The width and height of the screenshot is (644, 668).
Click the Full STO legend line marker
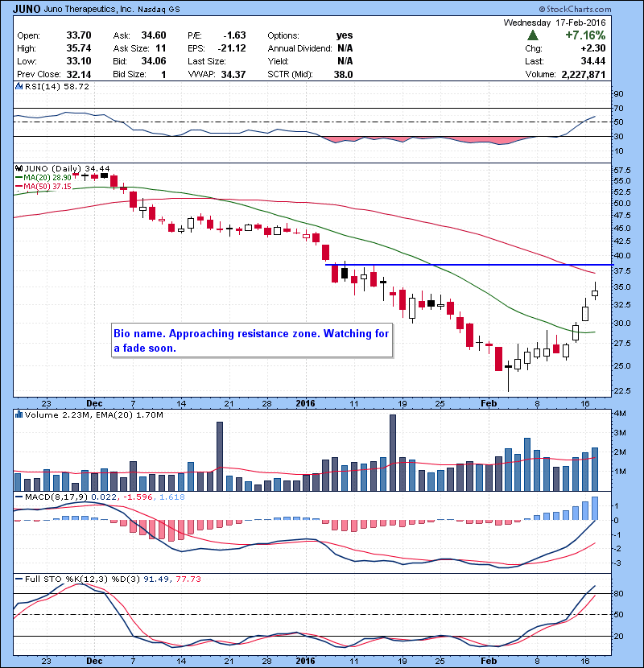click(x=19, y=579)
